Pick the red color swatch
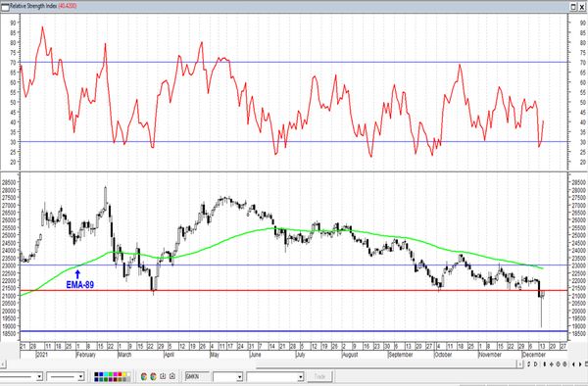Viewport: 588px width, 386px height. click(x=120, y=374)
